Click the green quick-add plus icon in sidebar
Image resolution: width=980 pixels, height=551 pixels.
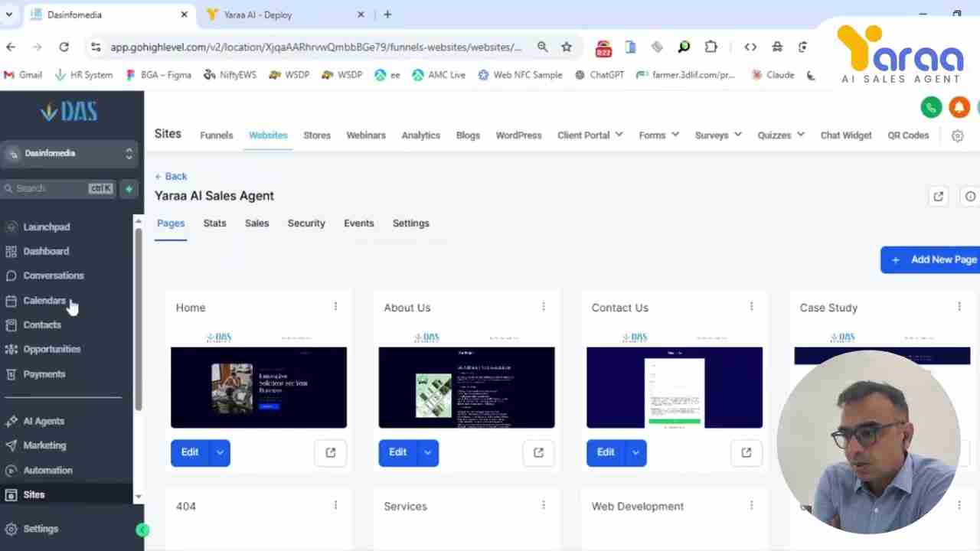(129, 188)
